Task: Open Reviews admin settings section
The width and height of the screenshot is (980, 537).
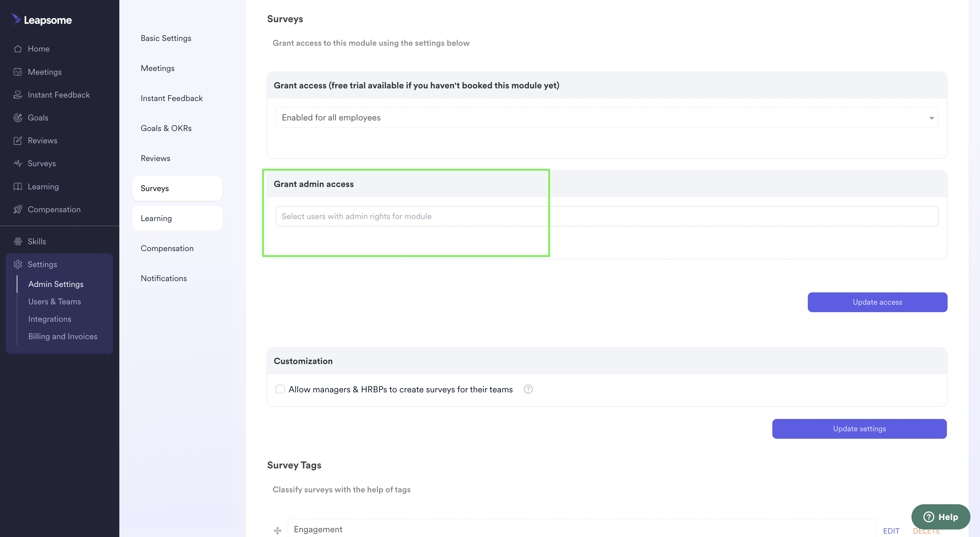Action: 155,158
